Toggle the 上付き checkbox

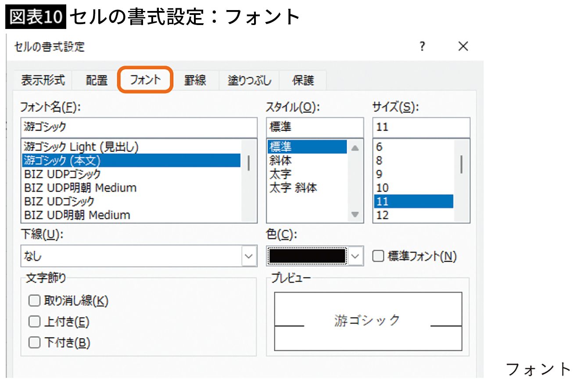pyautogui.click(x=34, y=322)
